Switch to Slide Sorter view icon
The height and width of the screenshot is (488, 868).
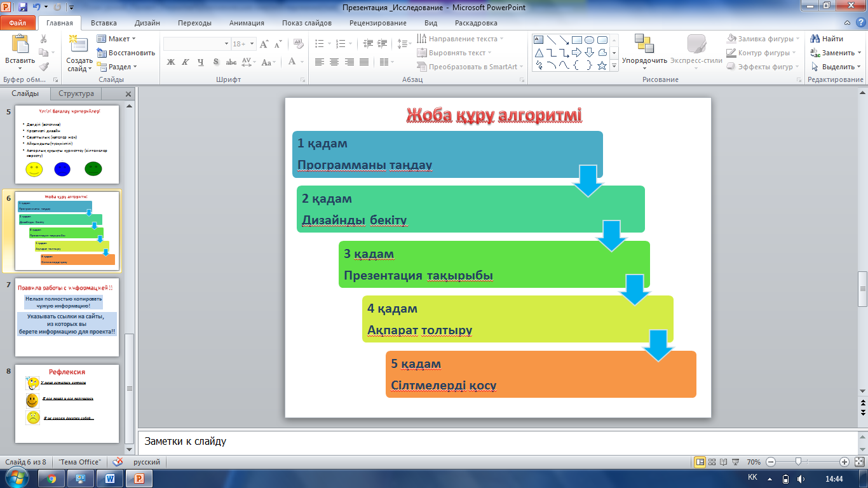(712, 462)
